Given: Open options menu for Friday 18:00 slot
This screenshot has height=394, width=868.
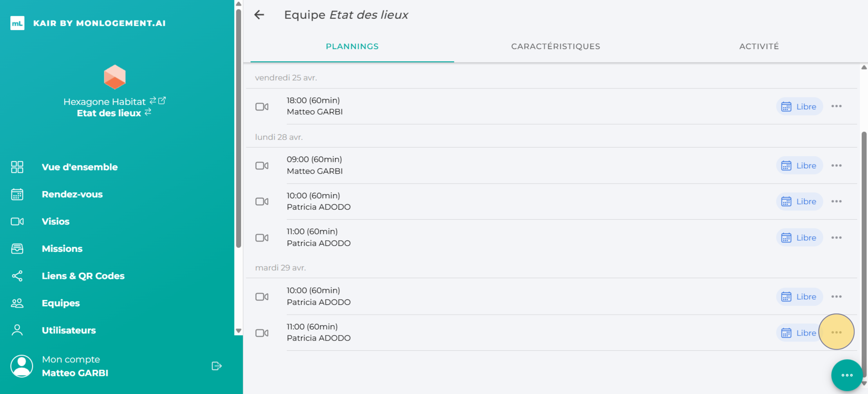Looking at the screenshot, I should 836,106.
